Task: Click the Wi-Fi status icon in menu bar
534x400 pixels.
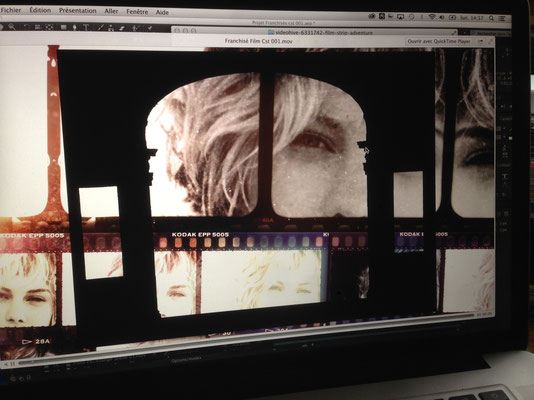Action: (x=432, y=17)
